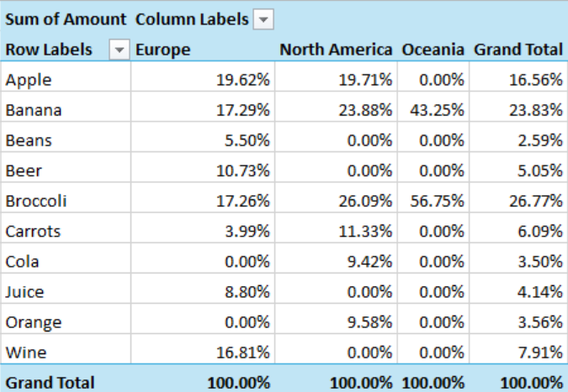Viewport: 568px width, 392px height.
Task: Click Apple's Europe value 19.62%
Action: coord(241,81)
